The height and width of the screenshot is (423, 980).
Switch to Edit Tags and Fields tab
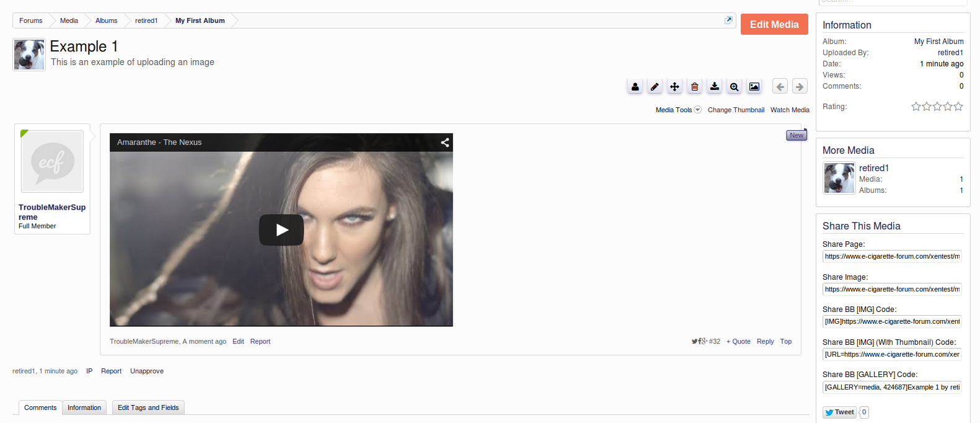coord(148,407)
